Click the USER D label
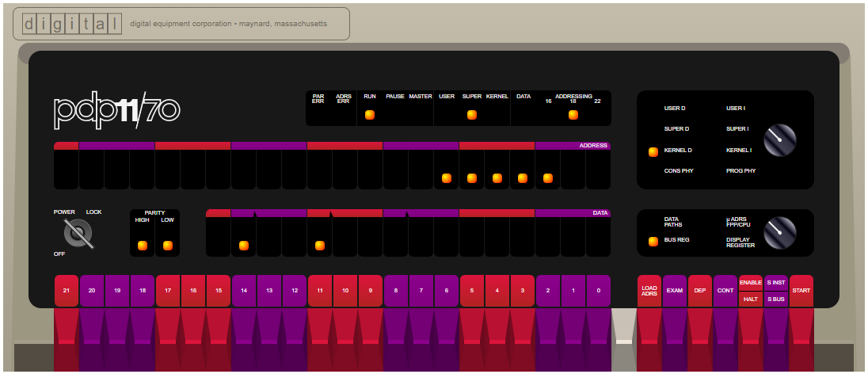This screenshot has height=374, width=868. pyautogui.click(x=675, y=108)
